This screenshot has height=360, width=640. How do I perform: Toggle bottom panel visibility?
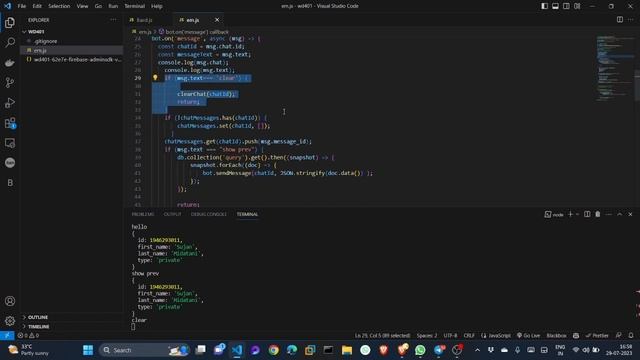tap(556, 6)
